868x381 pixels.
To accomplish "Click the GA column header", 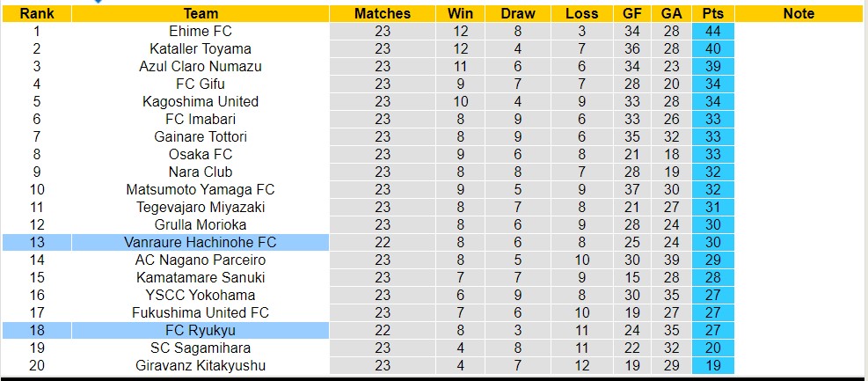I will (x=672, y=13).
